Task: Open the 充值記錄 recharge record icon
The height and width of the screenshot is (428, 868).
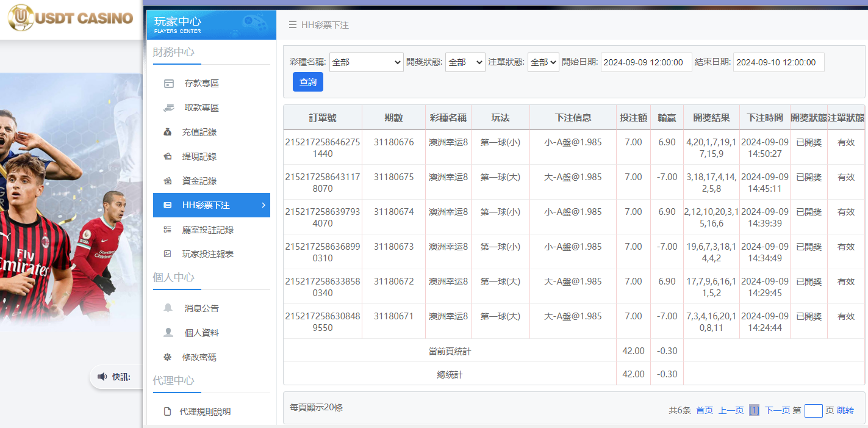Action: 168,131
